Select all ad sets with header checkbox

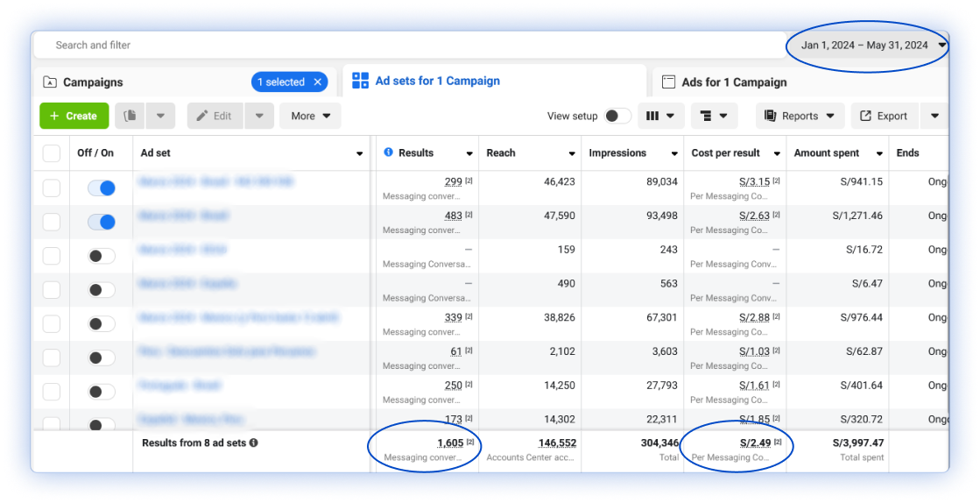click(x=52, y=153)
